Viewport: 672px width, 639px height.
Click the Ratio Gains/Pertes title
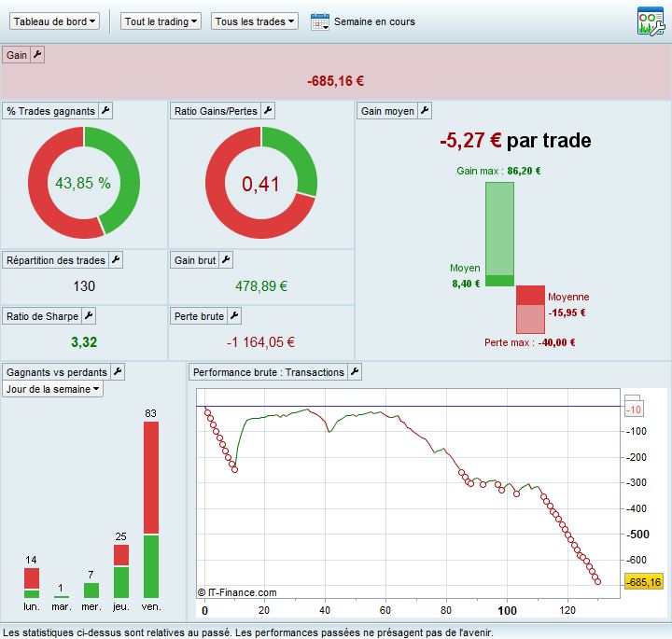click(x=216, y=111)
